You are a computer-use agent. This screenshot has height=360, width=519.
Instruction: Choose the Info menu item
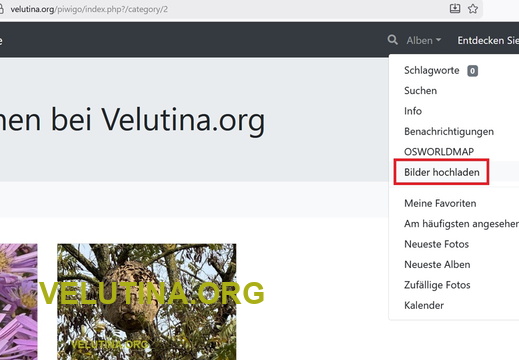[413, 111]
